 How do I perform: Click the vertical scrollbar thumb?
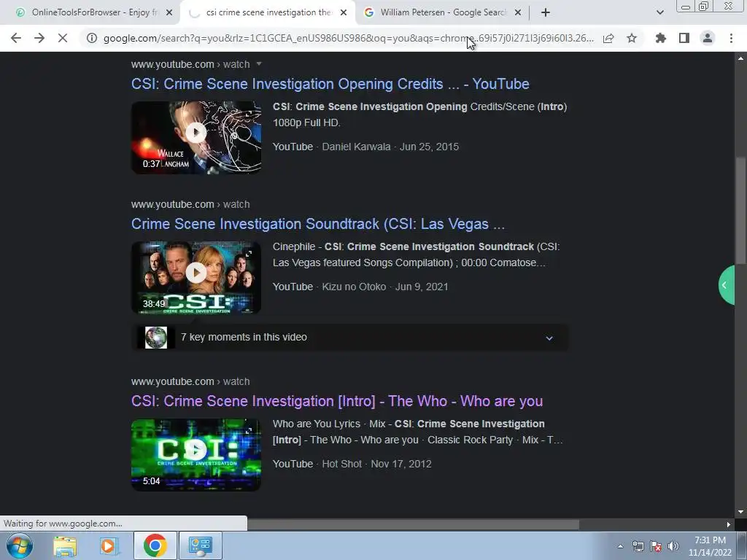click(x=740, y=209)
